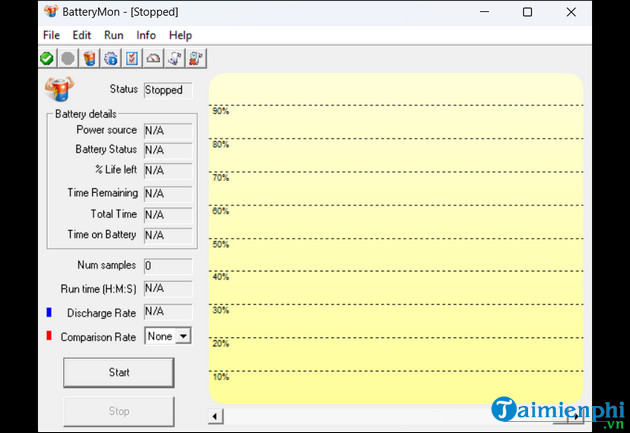Screen dimensions: 630x433
Task: Click the 'Comparison Rate' label text
Action: 98,337
